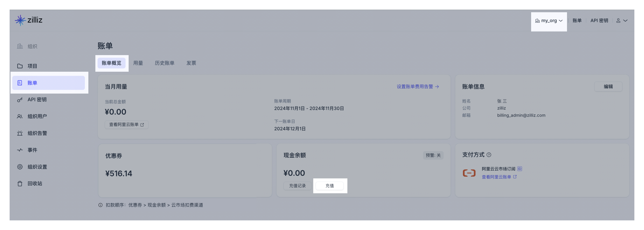Open 组织设置 via the gear icon

(x=20, y=167)
